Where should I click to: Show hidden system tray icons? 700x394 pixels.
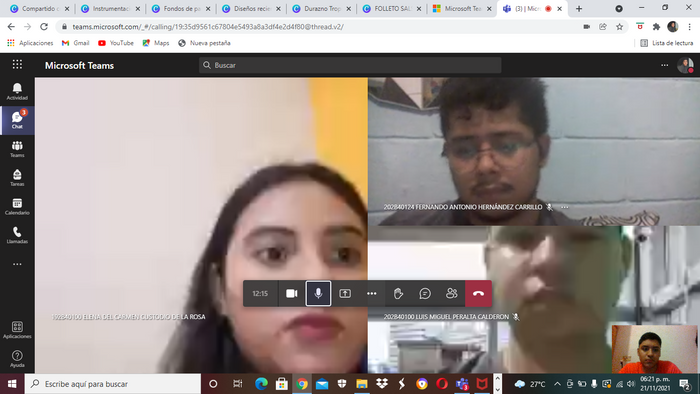[x=557, y=384]
